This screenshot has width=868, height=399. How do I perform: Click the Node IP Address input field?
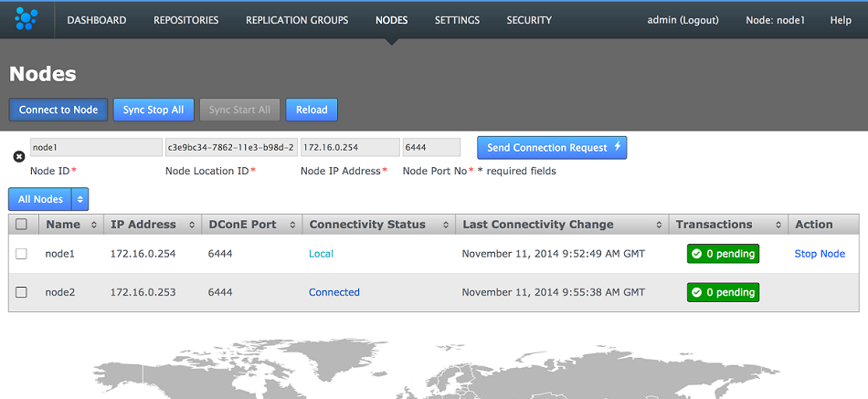click(x=350, y=147)
